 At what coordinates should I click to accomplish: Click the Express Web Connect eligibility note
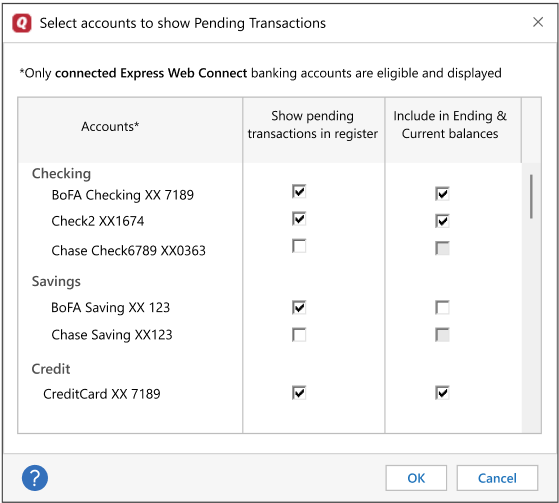coord(261,73)
